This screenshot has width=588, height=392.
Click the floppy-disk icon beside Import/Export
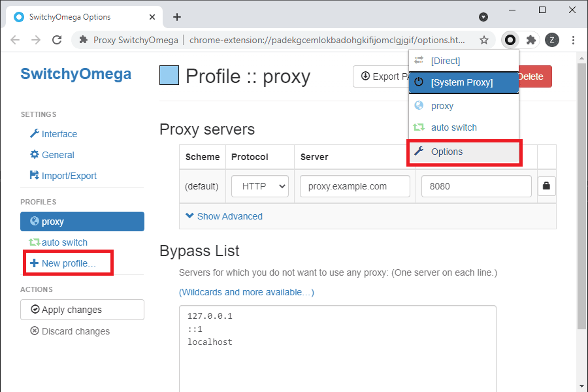tap(35, 175)
